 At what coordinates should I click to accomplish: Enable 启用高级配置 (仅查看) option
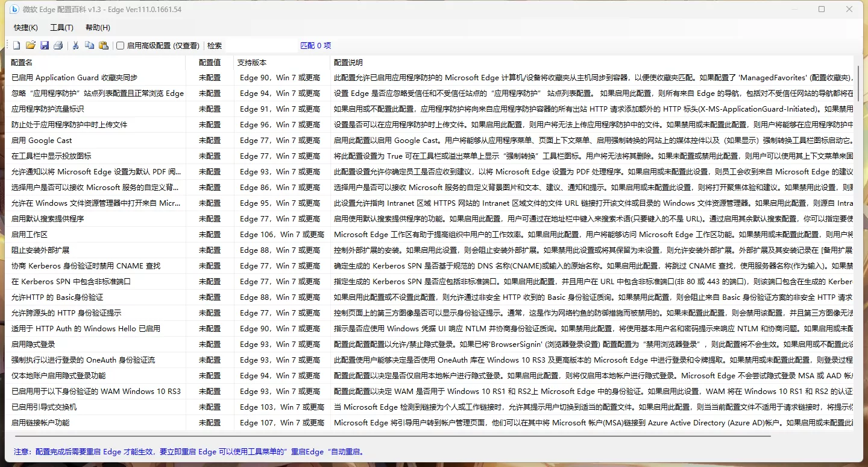click(120, 45)
